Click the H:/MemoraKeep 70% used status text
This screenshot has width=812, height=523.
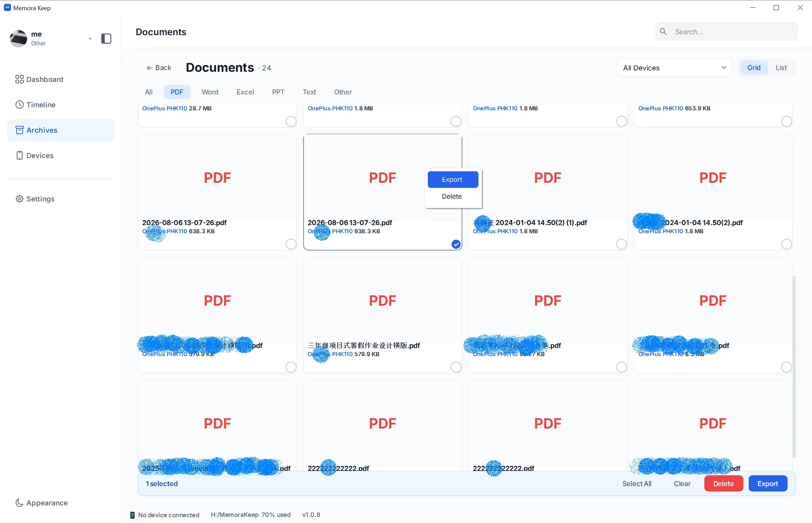click(250, 515)
